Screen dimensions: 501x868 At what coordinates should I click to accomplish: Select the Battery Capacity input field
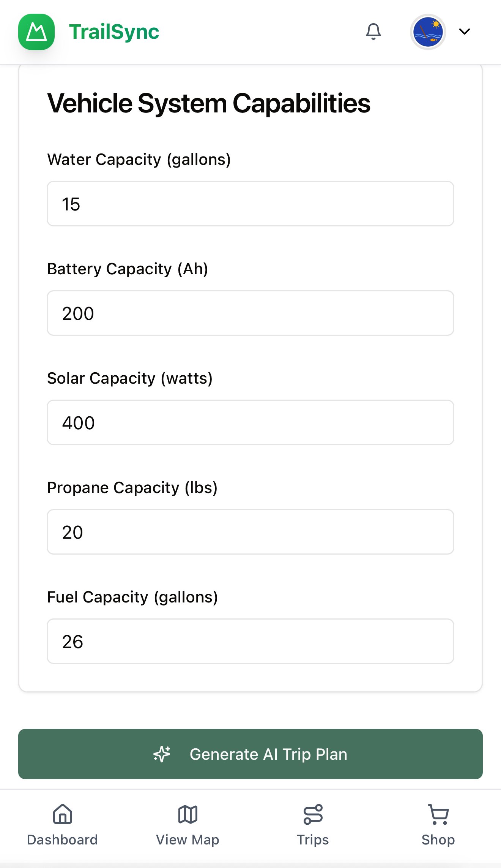pyautogui.click(x=250, y=313)
